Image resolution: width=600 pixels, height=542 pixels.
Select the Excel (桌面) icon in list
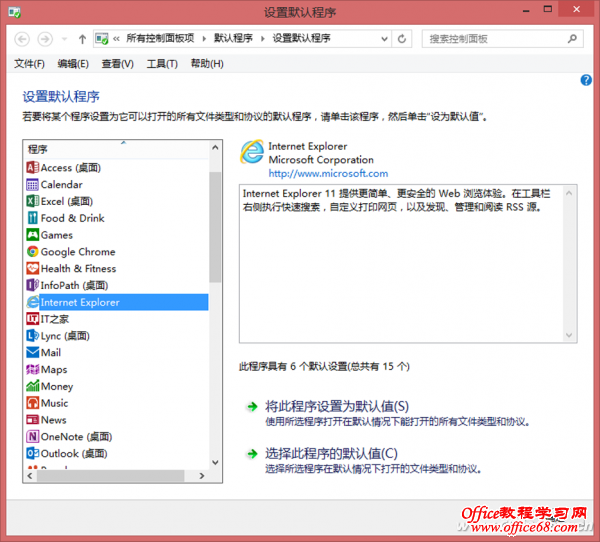[x=33, y=201]
